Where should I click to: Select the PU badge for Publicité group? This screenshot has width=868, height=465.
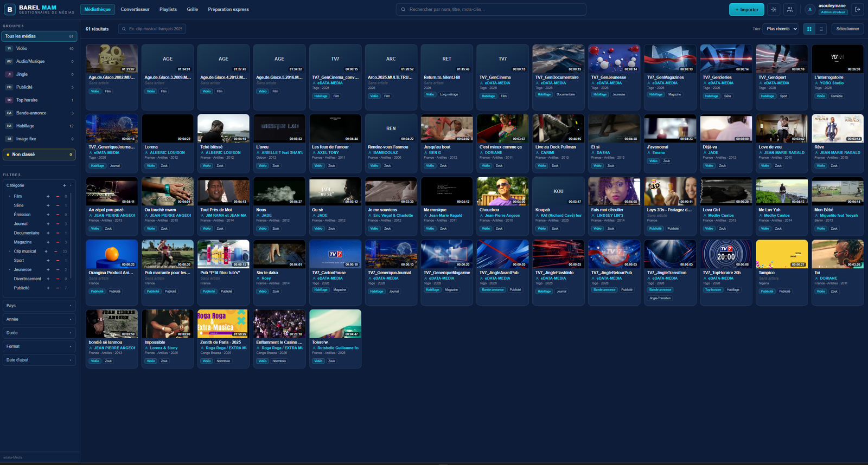(9, 87)
